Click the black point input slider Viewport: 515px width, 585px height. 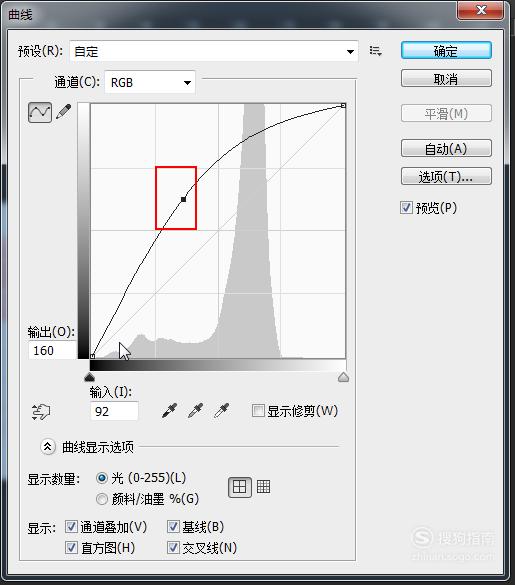[90, 377]
